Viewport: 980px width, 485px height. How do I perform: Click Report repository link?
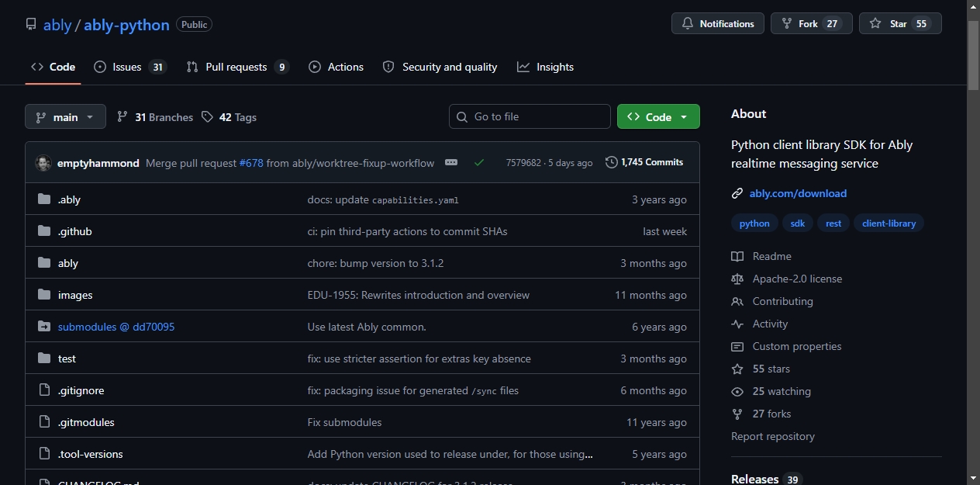click(773, 436)
